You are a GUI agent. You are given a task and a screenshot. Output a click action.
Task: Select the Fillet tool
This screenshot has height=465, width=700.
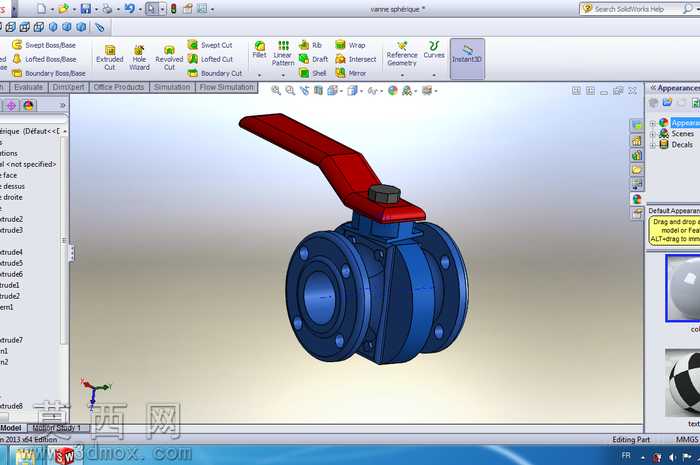point(259,50)
